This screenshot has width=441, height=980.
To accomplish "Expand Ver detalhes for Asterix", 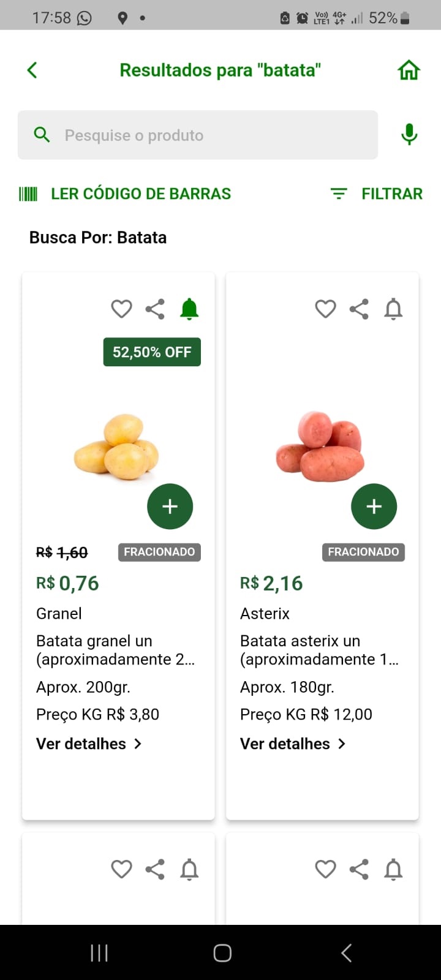I will (293, 744).
